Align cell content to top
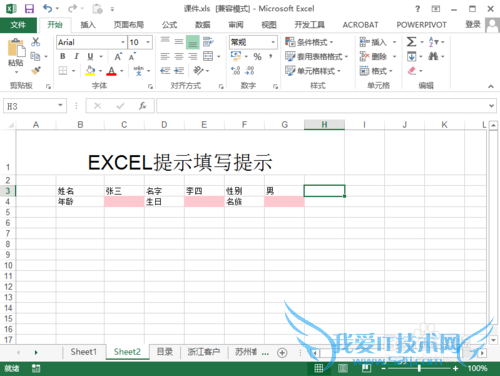The width and height of the screenshot is (500, 376). pyautogui.click(x=165, y=42)
